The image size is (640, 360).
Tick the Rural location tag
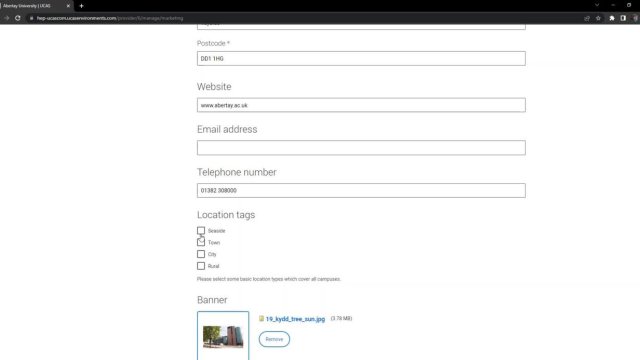click(x=201, y=266)
